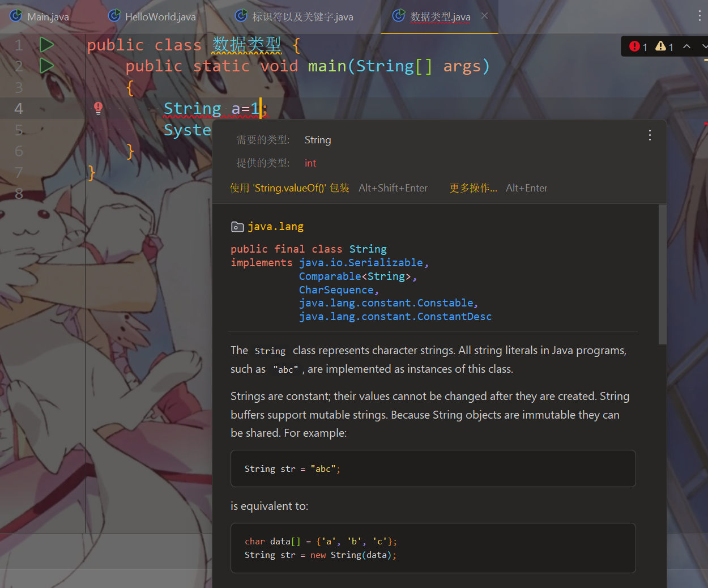Open java.io.Serializable documentation link
This screenshot has width=708, height=588.
pos(361,262)
